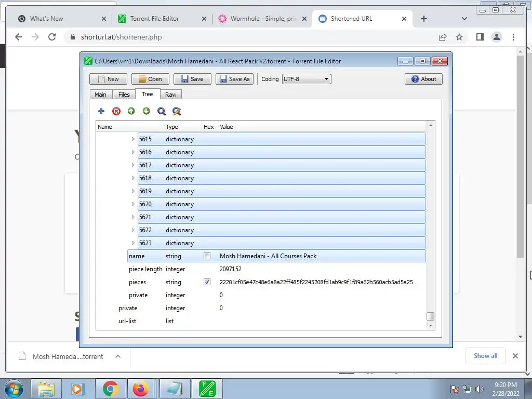Viewport: 532px width, 399px height.
Task: Expand dictionary item 5615
Action: pyautogui.click(x=133, y=139)
